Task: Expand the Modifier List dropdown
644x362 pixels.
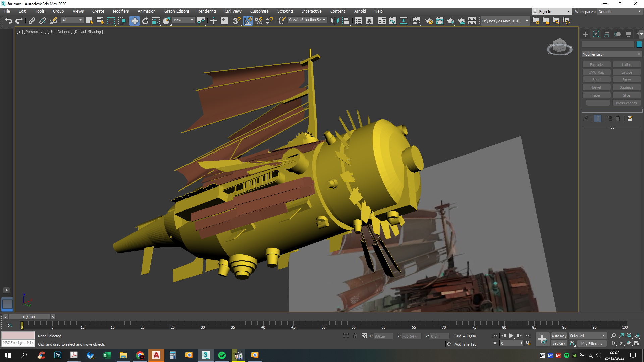Action: click(x=611, y=54)
